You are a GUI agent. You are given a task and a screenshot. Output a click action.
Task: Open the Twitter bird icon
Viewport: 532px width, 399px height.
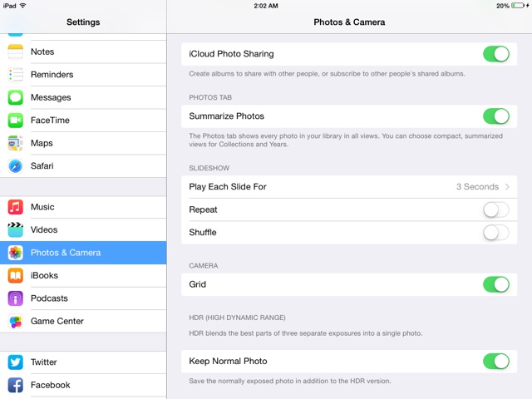point(15,362)
